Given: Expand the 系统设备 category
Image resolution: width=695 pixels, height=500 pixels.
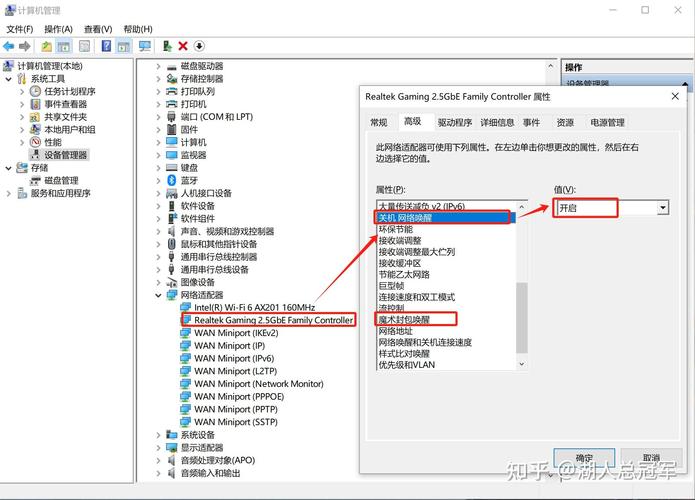Looking at the screenshot, I should click(158, 435).
